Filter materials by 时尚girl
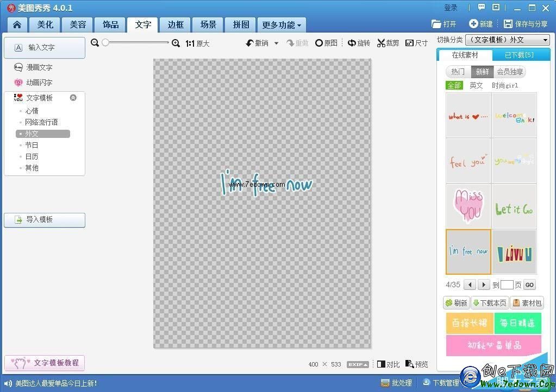 (505, 85)
